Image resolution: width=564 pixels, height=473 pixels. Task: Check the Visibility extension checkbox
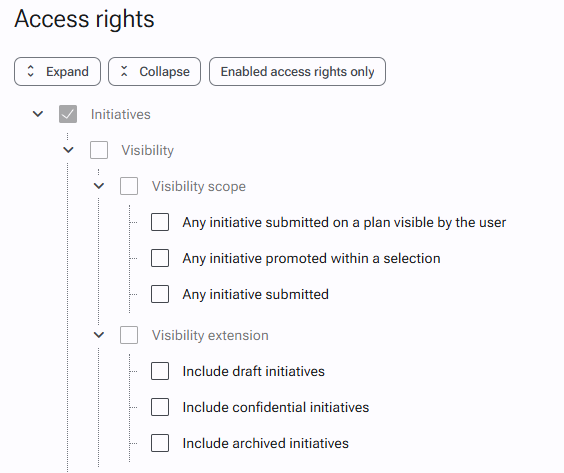tap(129, 335)
